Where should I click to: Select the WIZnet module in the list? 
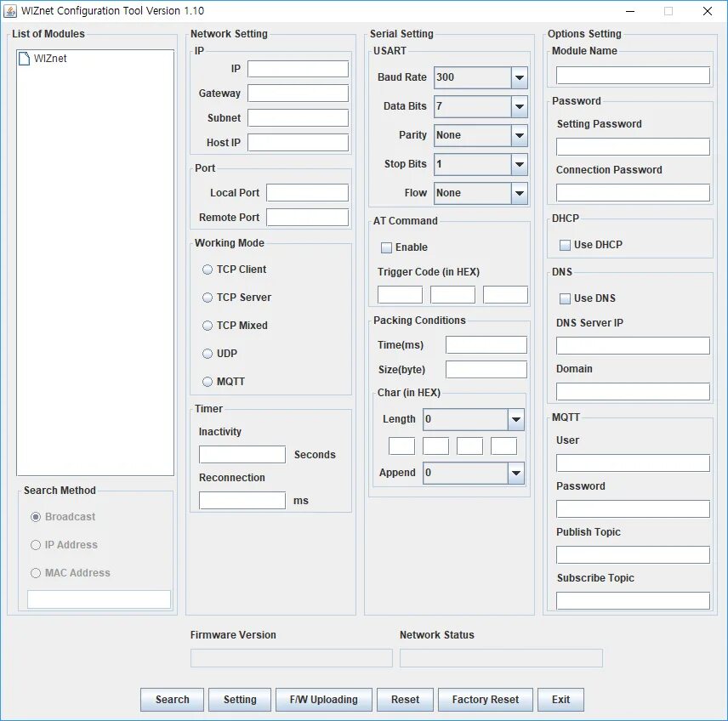click(x=43, y=59)
